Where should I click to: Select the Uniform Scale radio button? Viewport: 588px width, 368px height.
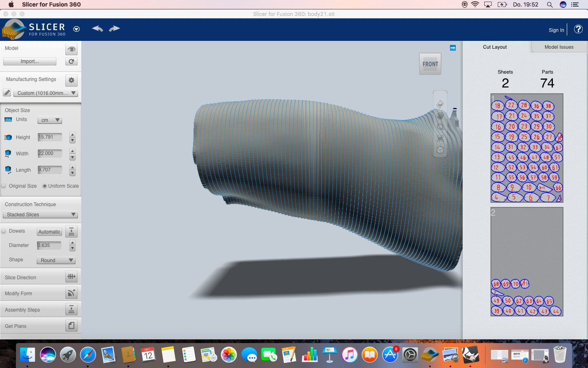[x=45, y=186]
